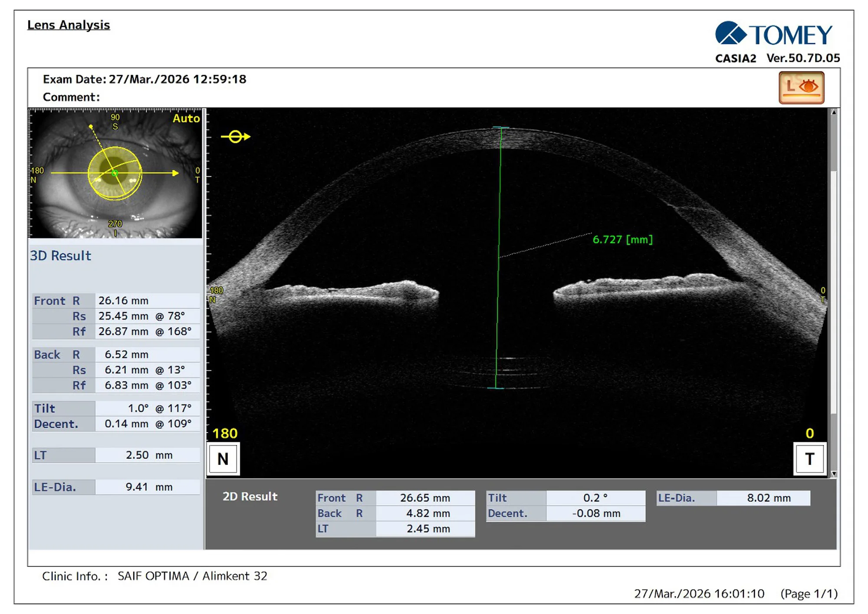Click 3D LT value 2.50 mm

tap(148, 455)
